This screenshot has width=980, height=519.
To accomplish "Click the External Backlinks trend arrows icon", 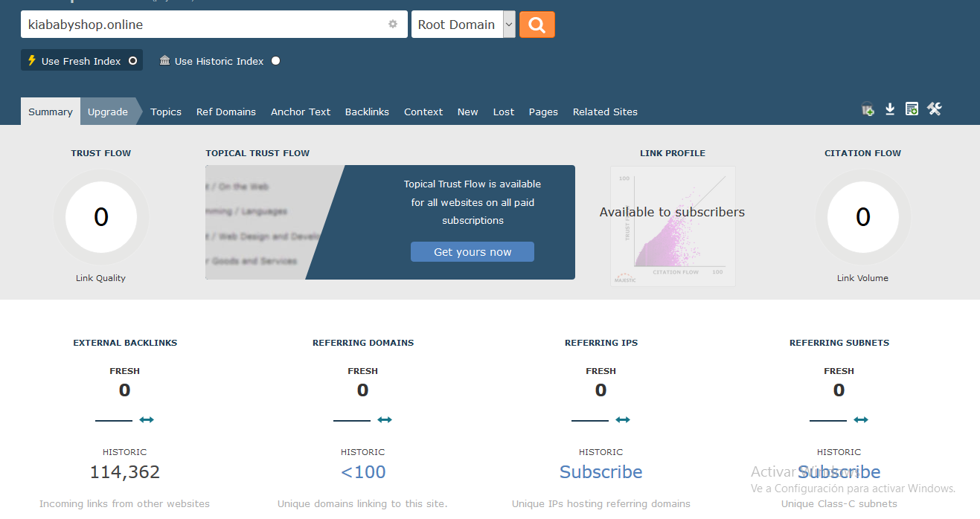I will pyautogui.click(x=147, y=419).
